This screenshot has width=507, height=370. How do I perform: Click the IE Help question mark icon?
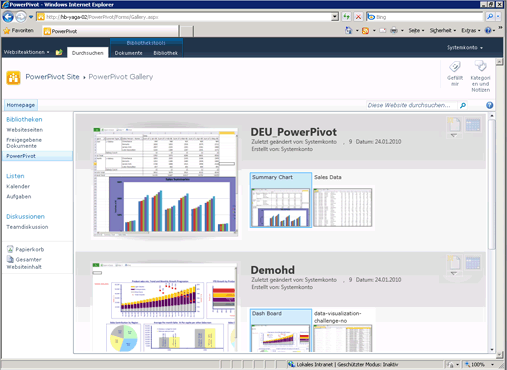tap(488, 31)
